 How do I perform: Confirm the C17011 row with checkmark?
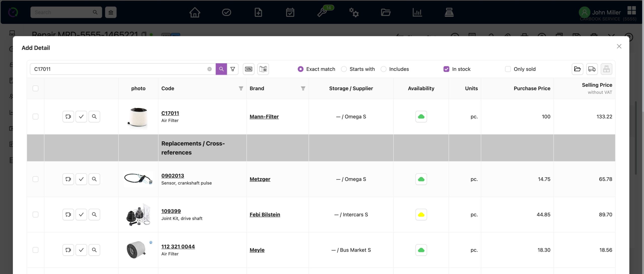click(81, 117)
